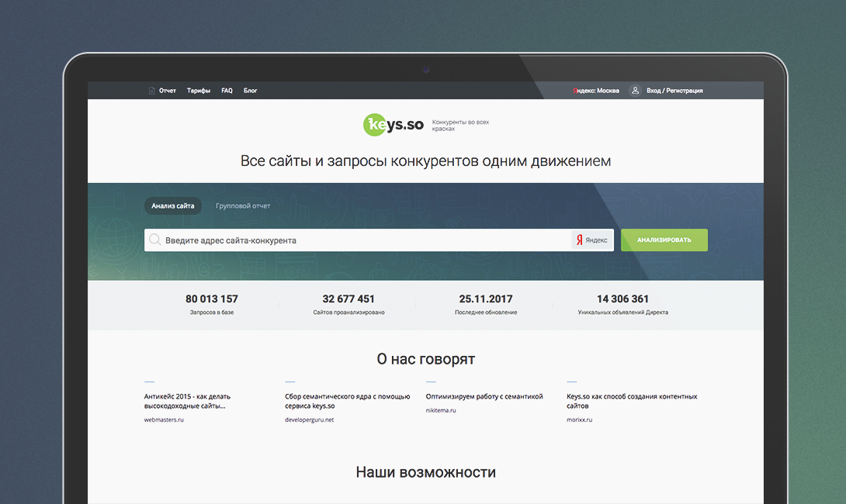Click the document icon beside Отчет

pyautogui.click(x=151, y=91)
